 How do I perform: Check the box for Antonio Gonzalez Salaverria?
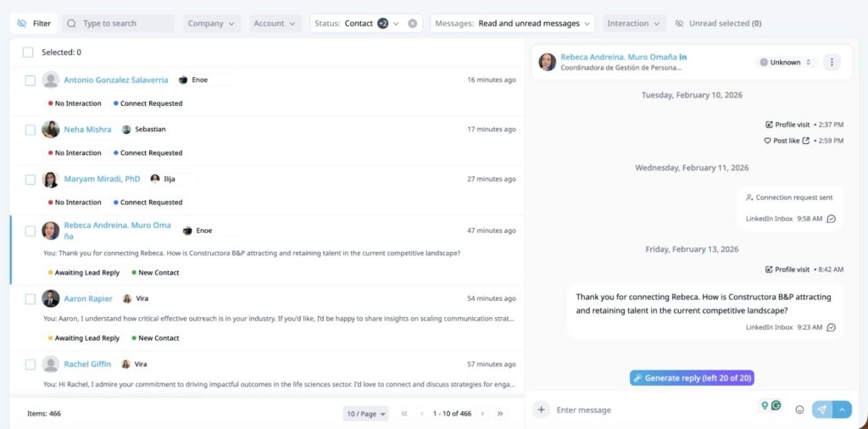pyautogui.click(x=31, y=81)
